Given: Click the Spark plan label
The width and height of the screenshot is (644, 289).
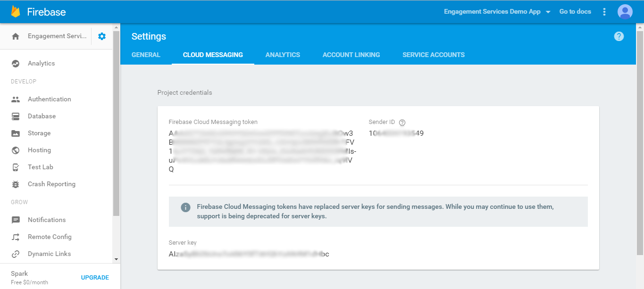Looking at the screenshot, I should [19, 274].
